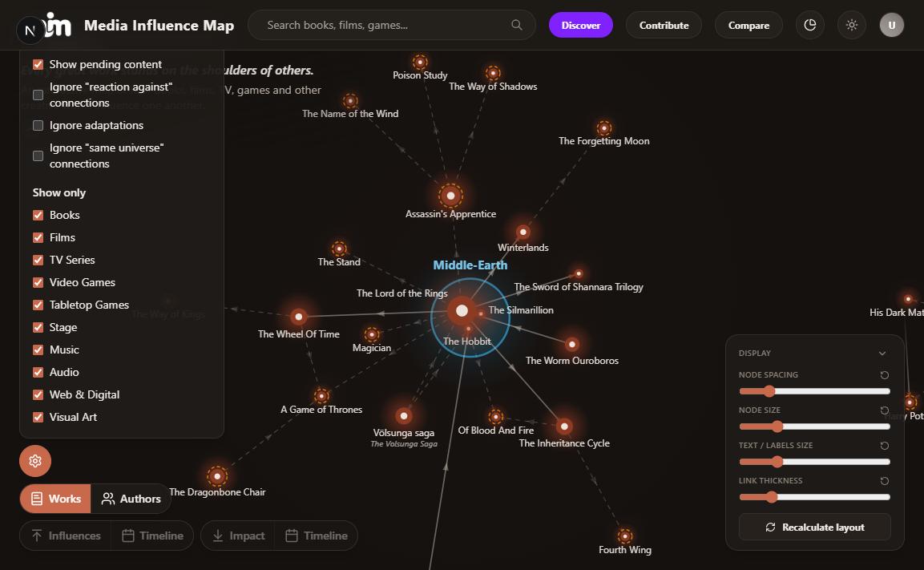Image resolution: width=924 pixels, height=570 pixels.
Task: Select The Stand node
Action: (339, 249)
